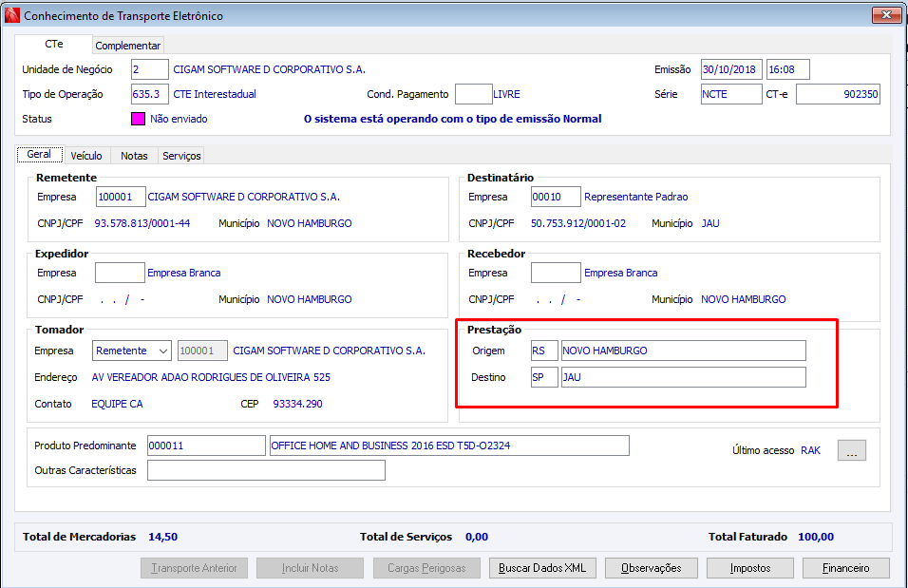This screenshot has width=908, height=588.
Task: Click the Contato value EQUIPE CA
Action: [x=117, y=404]
